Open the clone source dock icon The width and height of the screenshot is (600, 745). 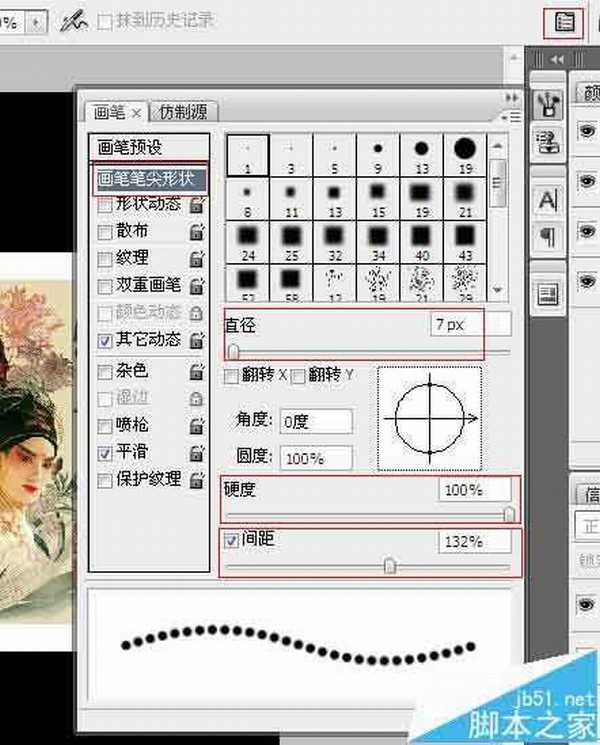point(549,142)
